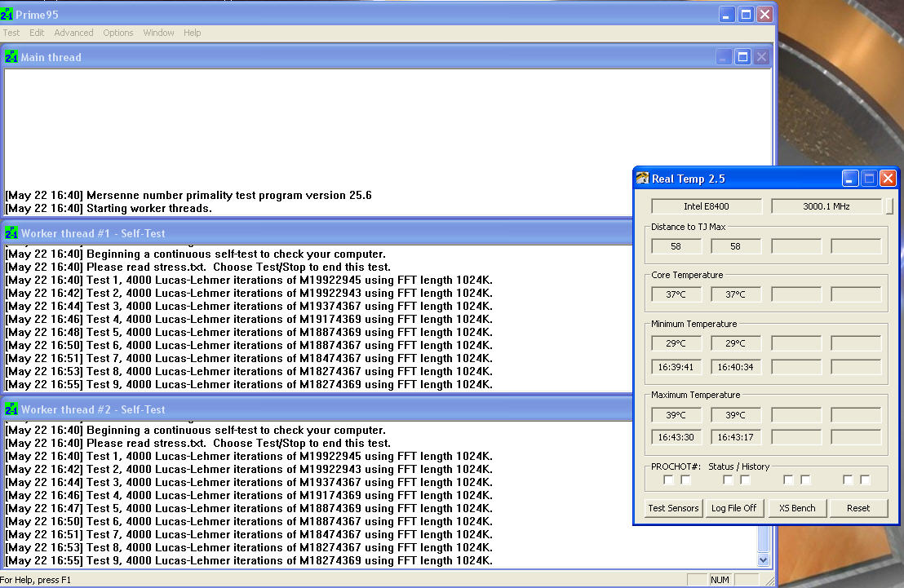Click the Worker thread #1 - Self-Test title bar
This screenshot has height=588, width=904.
click(317, 233)
